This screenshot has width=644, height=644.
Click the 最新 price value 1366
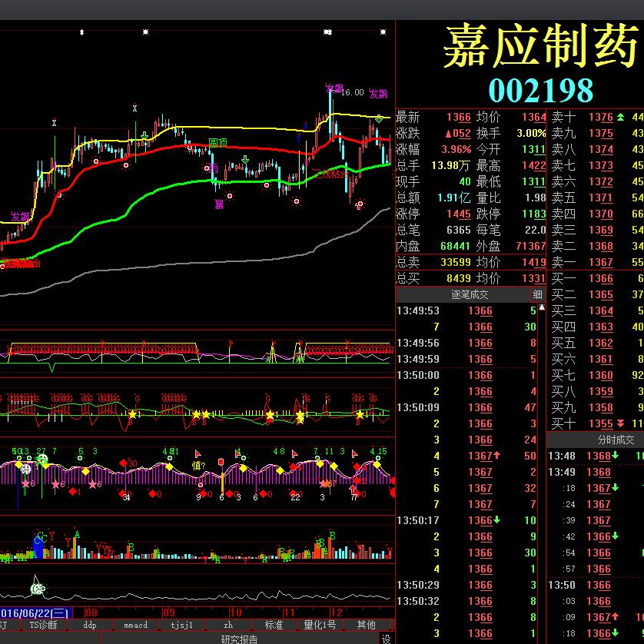point(459,118)
